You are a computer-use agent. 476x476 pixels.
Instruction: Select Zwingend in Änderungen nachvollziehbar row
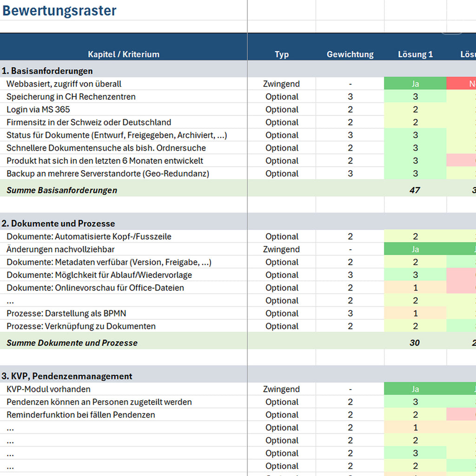point(281,249)
